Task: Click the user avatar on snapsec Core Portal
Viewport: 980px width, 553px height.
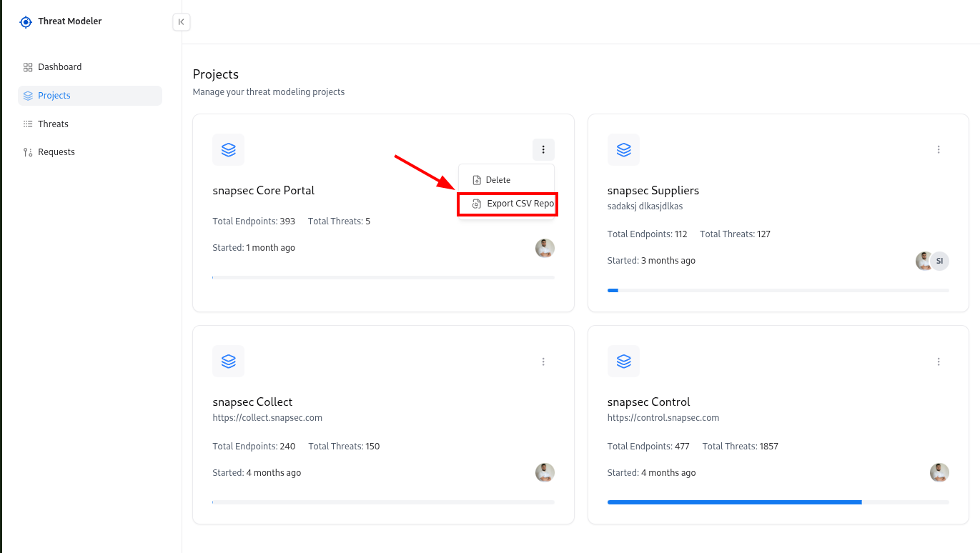Action: pos(545,248)
